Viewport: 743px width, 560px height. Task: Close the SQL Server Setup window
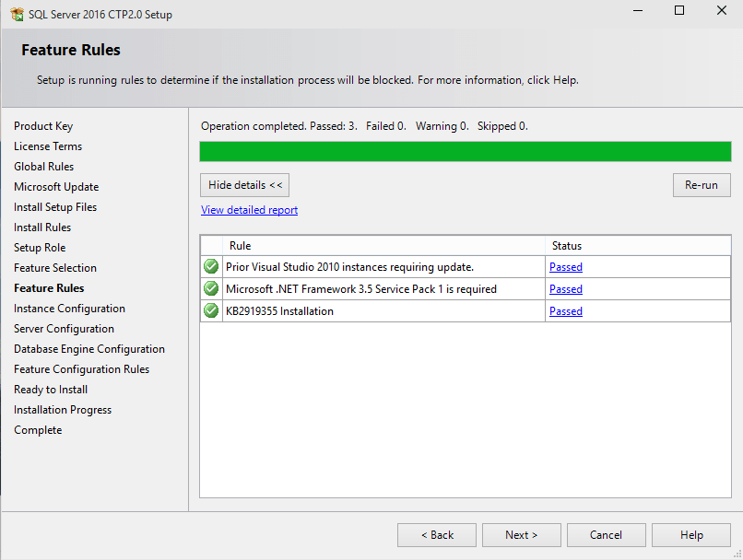tap(721, 10)
